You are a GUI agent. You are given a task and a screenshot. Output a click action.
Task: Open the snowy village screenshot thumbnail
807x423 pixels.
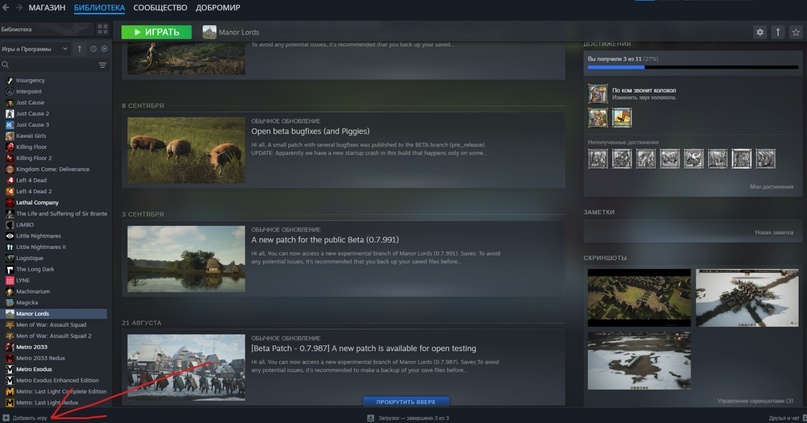coord(747,297)
